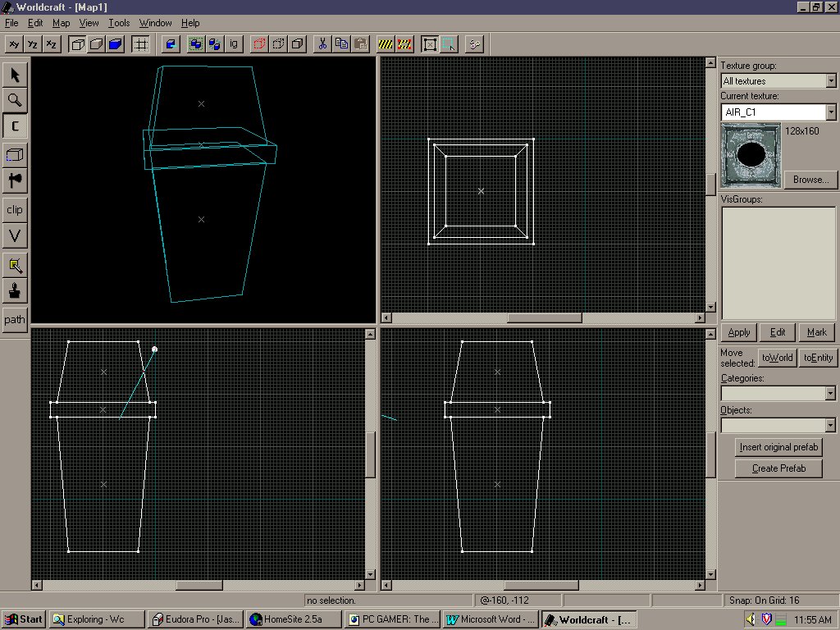This screenshot has height=630, width=840.
Task: Select the arrow selection tool
Action: (15, 75)
